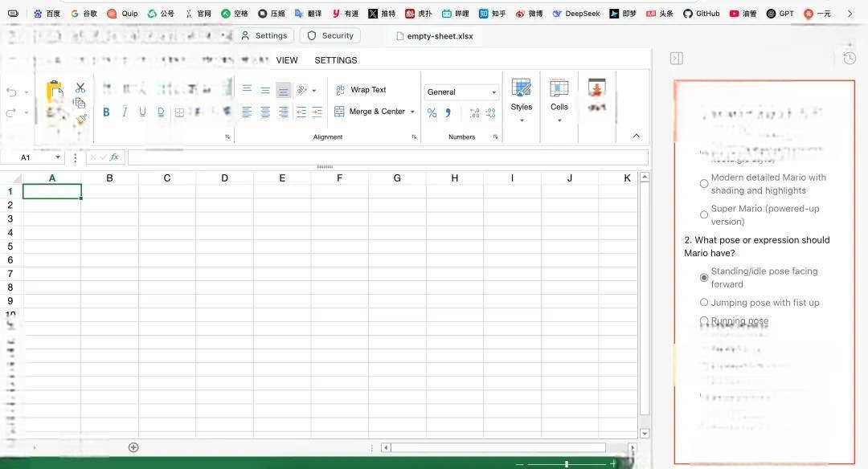The height and width of the screenshot is (469, 868).
Task: Select Jumping pose with fist up
Action: pos(703,303)
